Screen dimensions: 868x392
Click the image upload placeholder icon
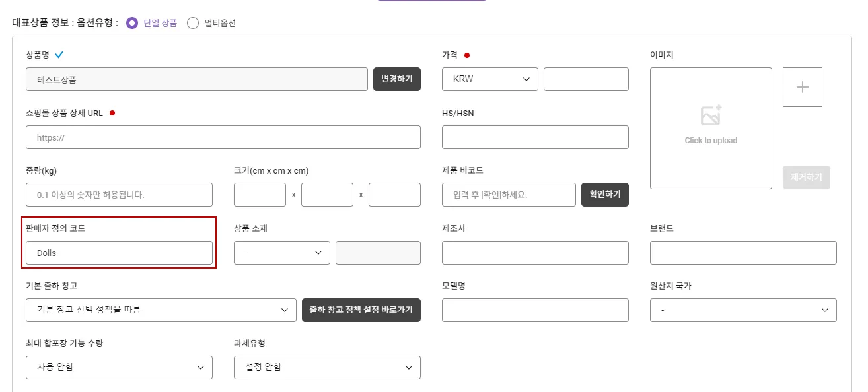coord(711,116)
